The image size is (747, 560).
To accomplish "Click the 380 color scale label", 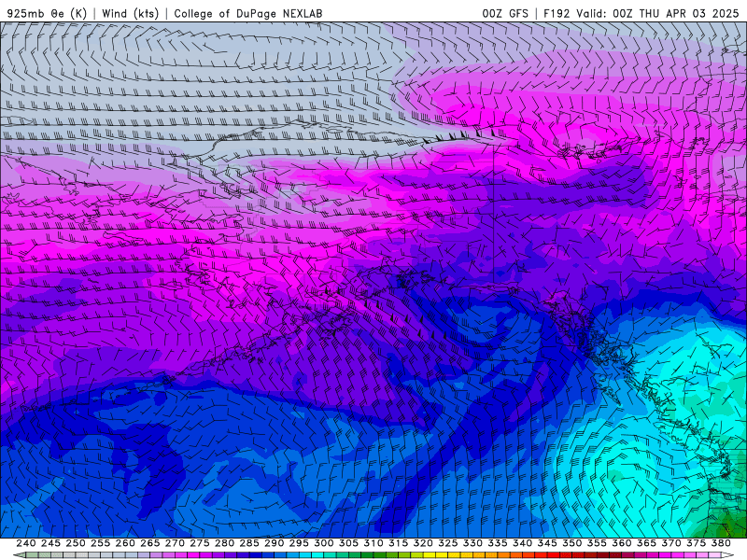I will 721,543.
